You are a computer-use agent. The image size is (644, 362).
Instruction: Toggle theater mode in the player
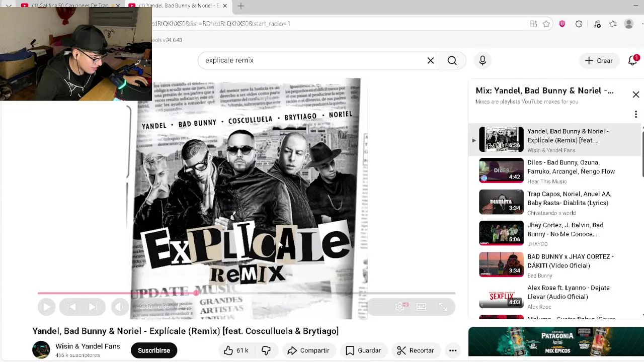point(421,307)
